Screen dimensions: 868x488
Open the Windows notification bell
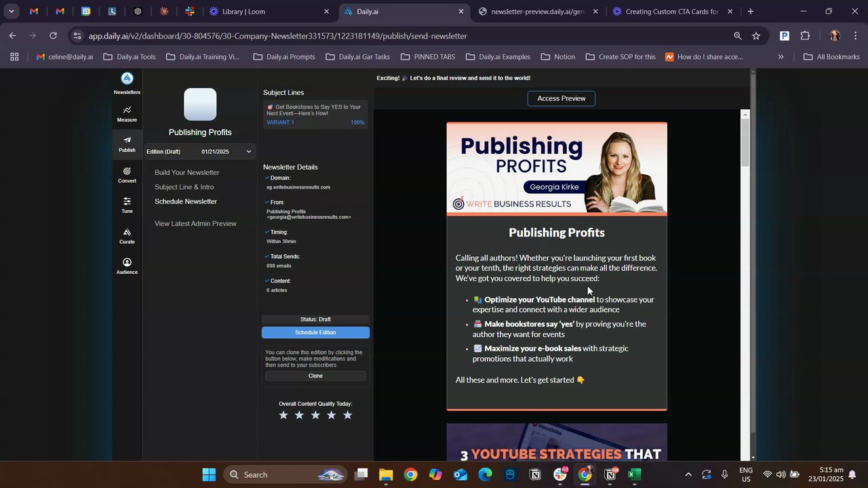point(852,474)
